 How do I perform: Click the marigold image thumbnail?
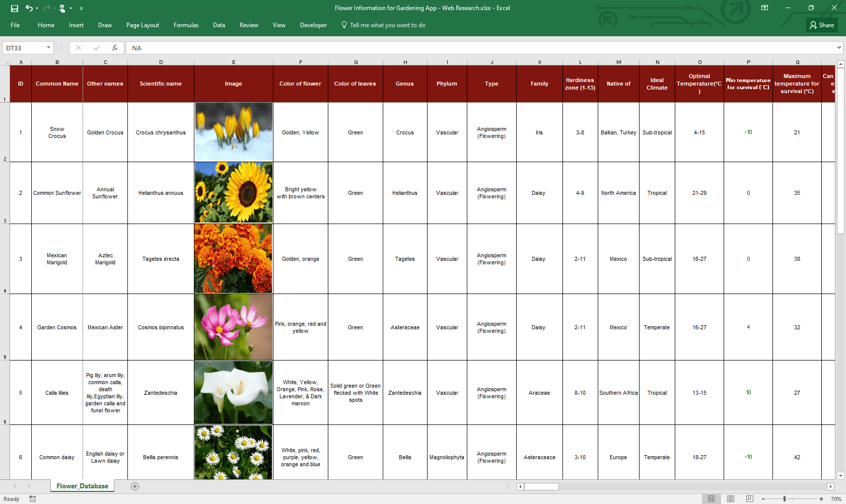point(234,259)
